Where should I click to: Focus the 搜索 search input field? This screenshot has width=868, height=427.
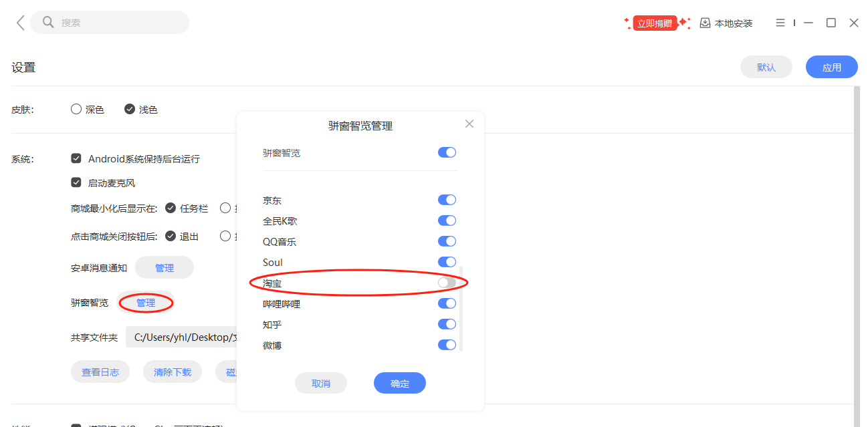pos(120,22)
